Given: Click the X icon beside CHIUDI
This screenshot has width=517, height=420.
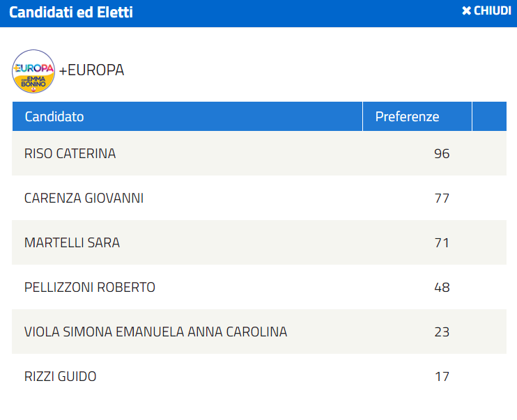Looking at the screenshot, I should click(x=466, y=11).
